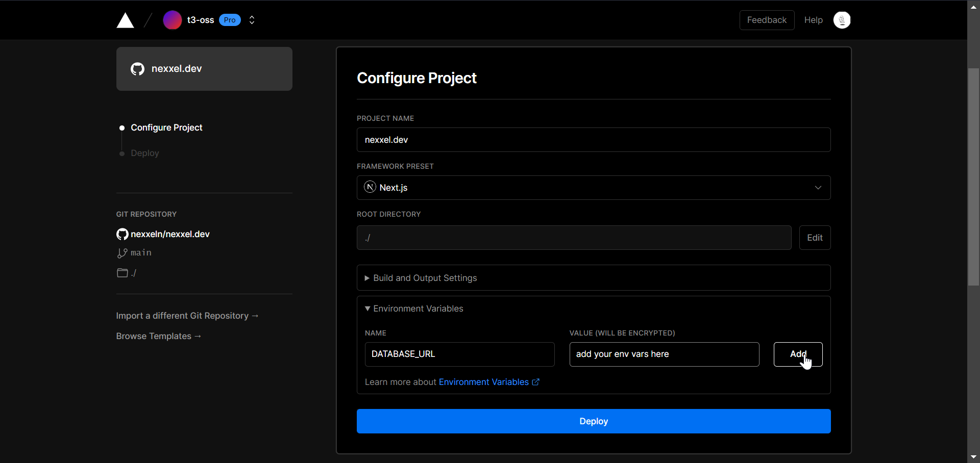Click the Vercel triangle logo
Viewport: 980px width, 463px height.
point(125,20)
